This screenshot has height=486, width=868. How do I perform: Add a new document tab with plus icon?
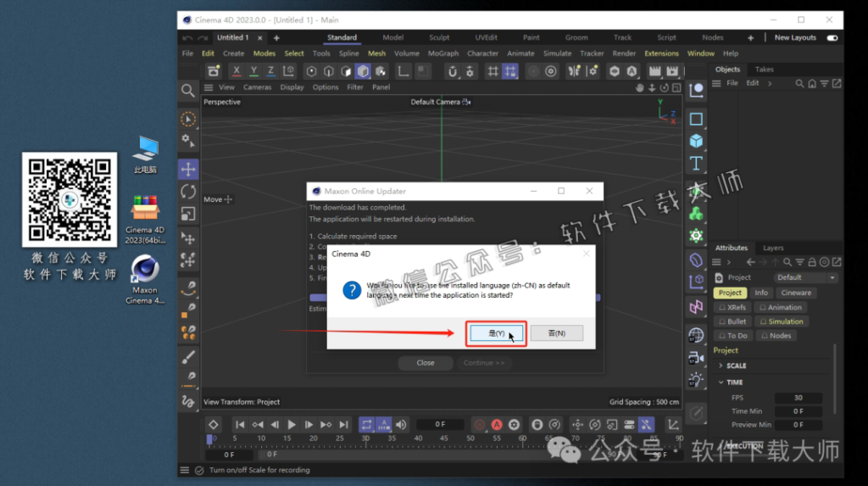[276, 37]
